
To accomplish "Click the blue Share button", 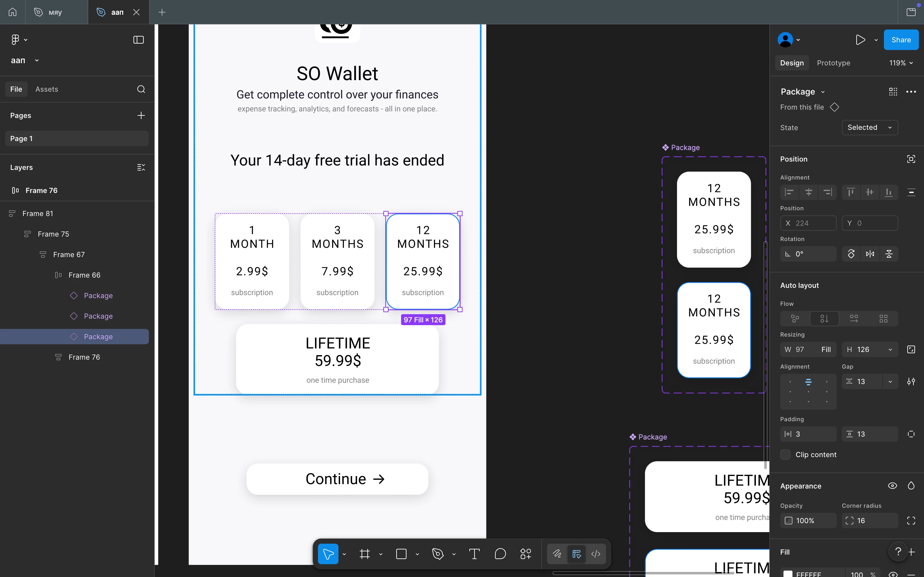I will tap(901, 40).
